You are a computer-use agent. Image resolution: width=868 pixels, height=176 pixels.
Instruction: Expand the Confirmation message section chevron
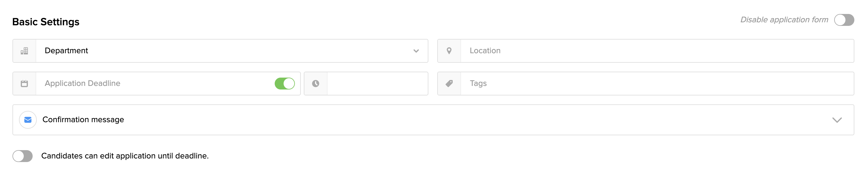click(x=837, y=120)
